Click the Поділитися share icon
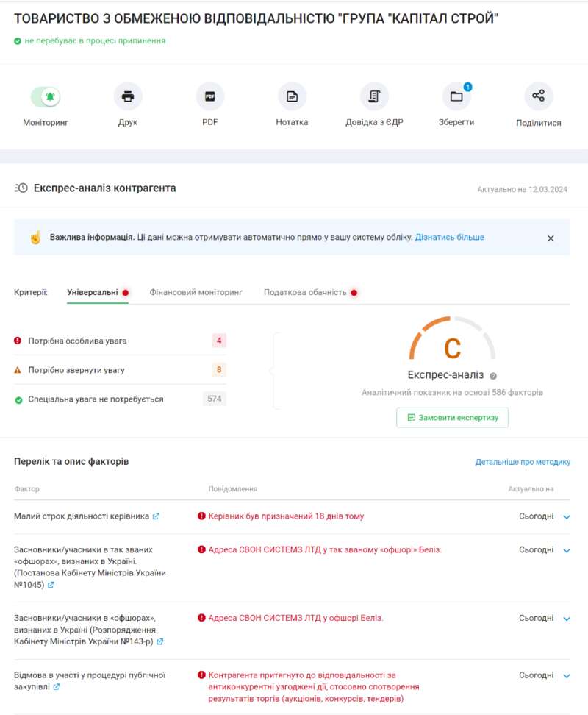 coord(538,96)
